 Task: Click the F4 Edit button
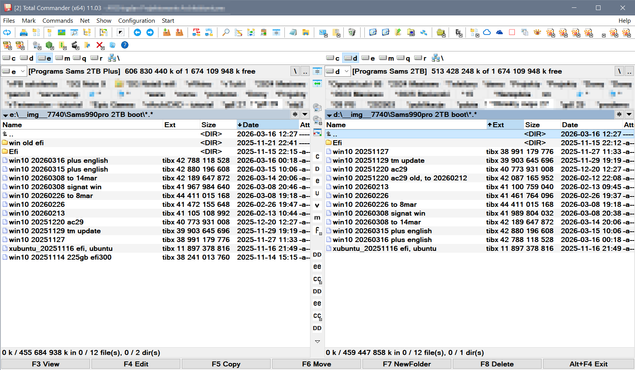136,364
